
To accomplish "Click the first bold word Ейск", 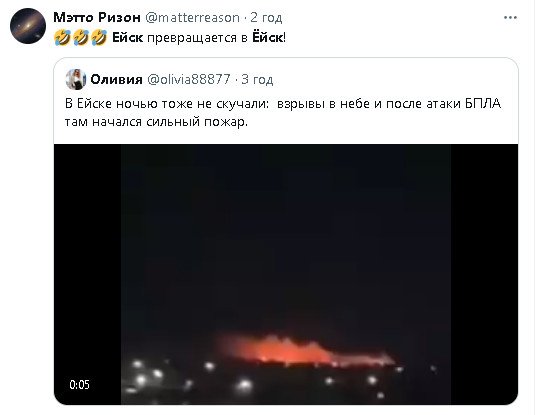I will tap(127, 37).
